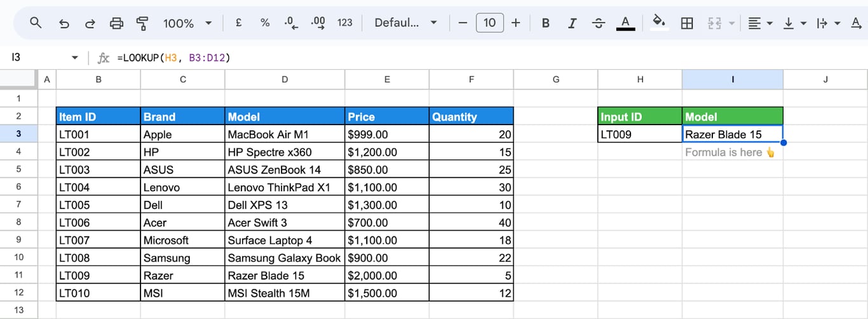Format as currency with pound icon
This screenshot has height=319, width=868.
[x=239, y=23]
